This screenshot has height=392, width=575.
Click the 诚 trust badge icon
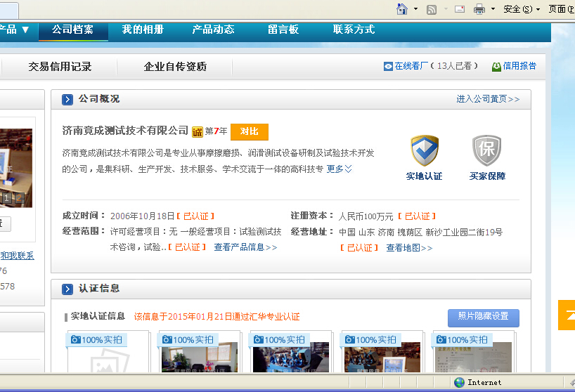[x=198, y=132]
